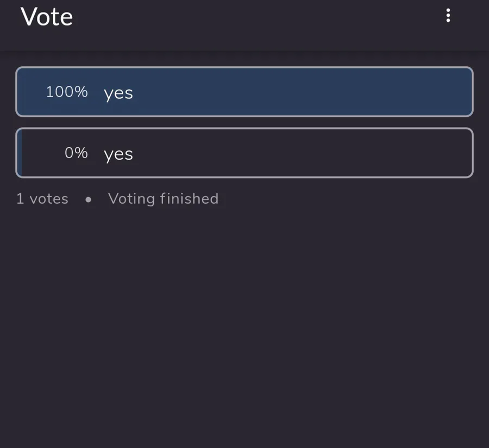Click the bullet dot before "Voting finished"
The image size is (489, 448).
click(89, 199)
